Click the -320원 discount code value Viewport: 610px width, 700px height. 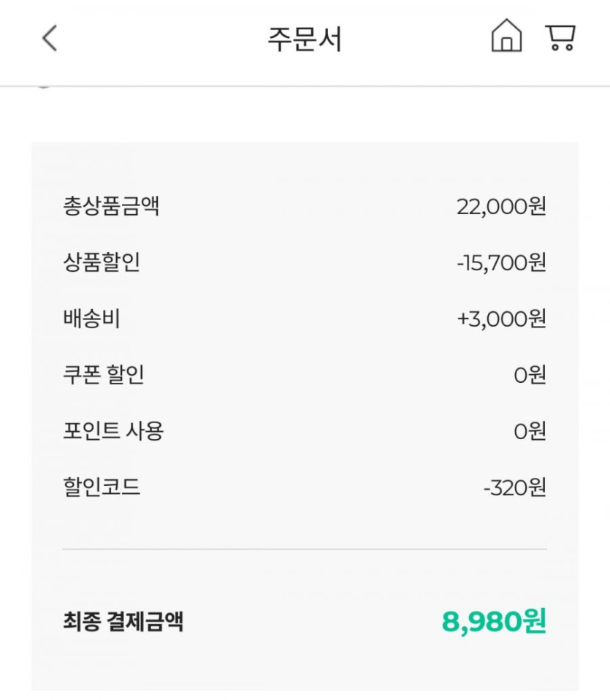click(x=514, y=487)
